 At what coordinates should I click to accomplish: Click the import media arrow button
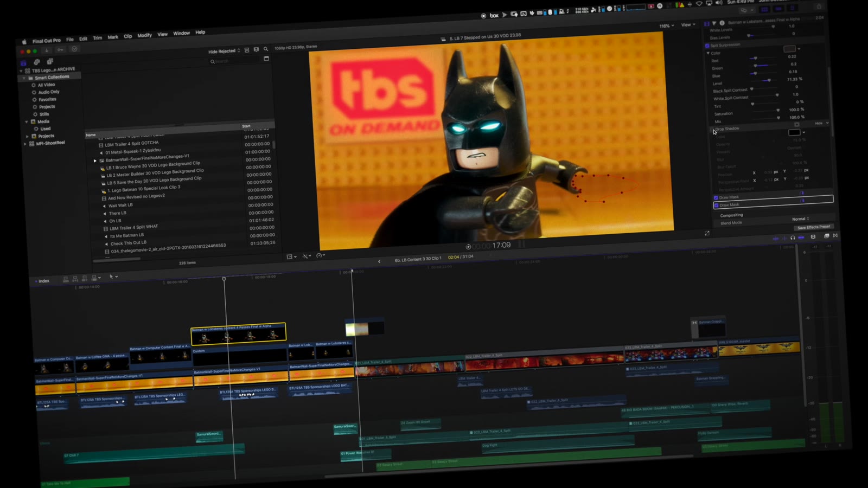47,50
